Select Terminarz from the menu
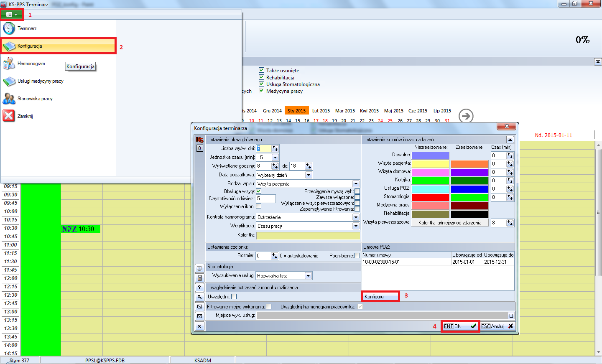This screenshot has height=364, width=602. [59, 28]
